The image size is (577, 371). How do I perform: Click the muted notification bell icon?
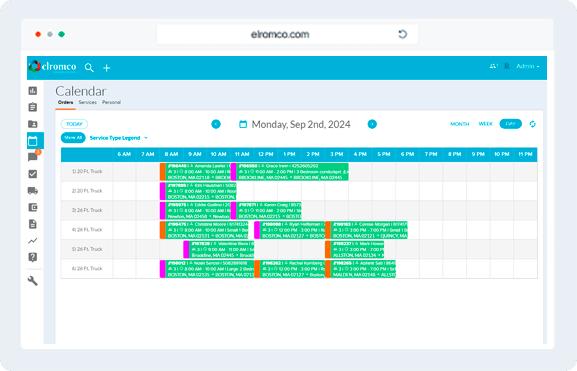tap(507, 66)
